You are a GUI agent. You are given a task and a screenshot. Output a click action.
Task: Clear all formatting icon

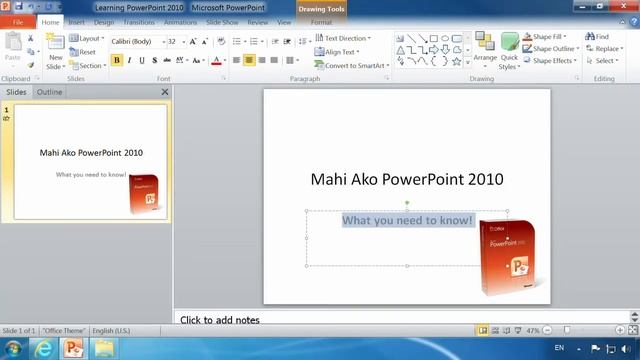(x=221, y=41)
